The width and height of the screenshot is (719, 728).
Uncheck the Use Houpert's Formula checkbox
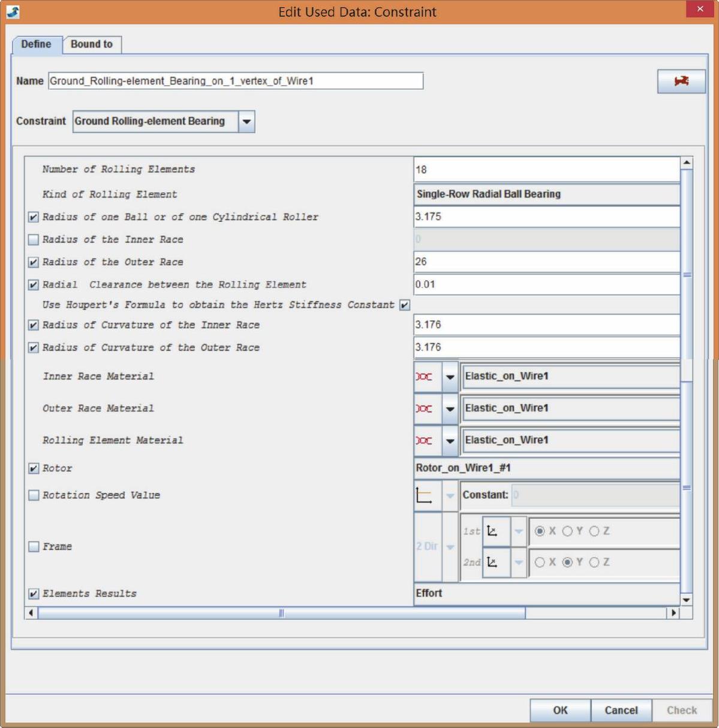[x=405, y=305]
